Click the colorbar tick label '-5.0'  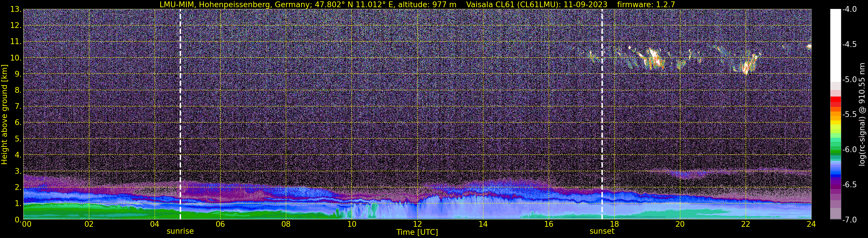click(x=850, y=80)
